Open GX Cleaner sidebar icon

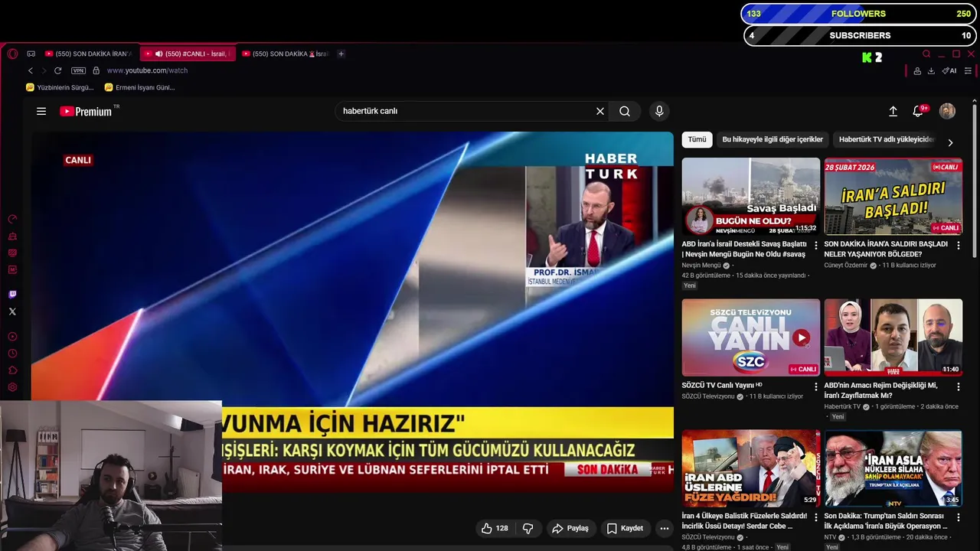click(12, 236)
